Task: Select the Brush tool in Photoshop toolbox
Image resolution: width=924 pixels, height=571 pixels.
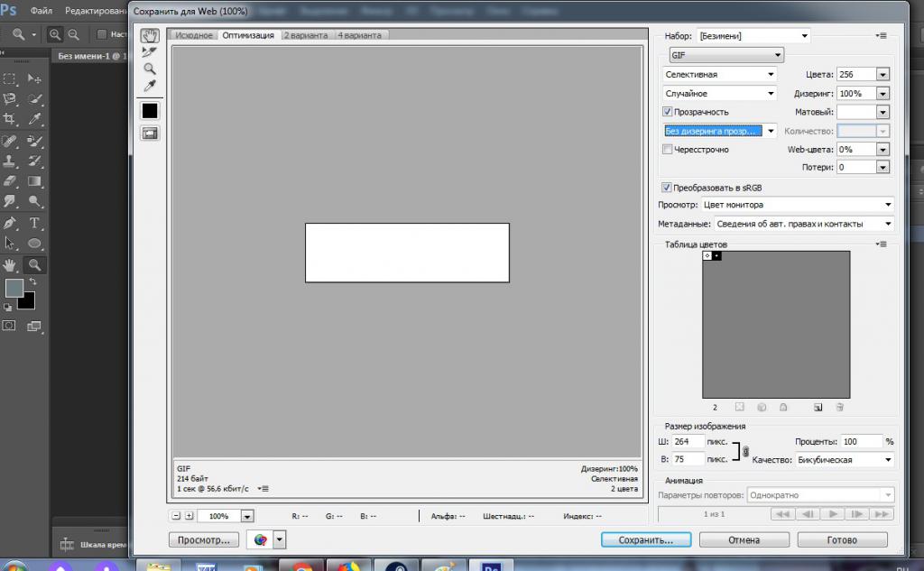Action: tap(34, 142)
